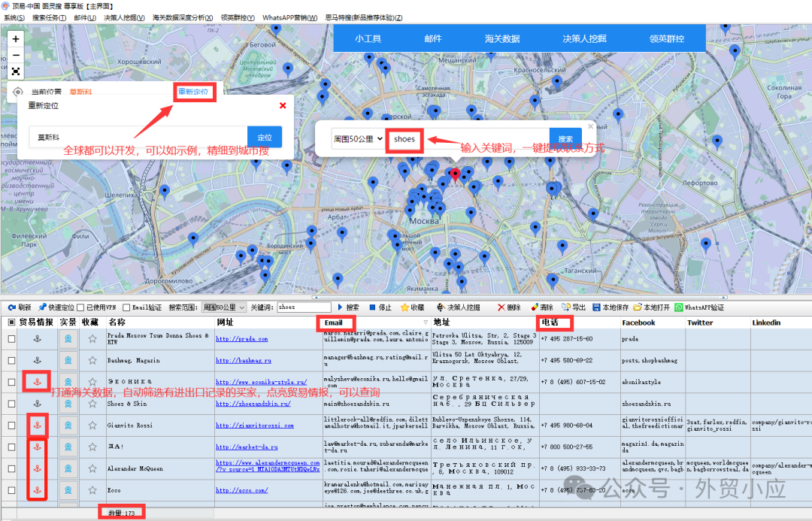Open the http://prada.com link
Viewport: 812px width, 521px height.
click(x=242, y=339)
